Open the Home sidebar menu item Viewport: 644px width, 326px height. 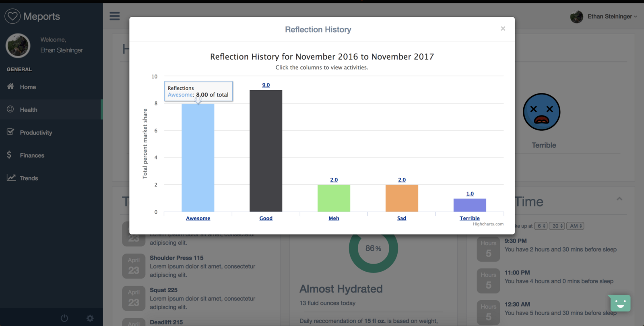point(28,87)
